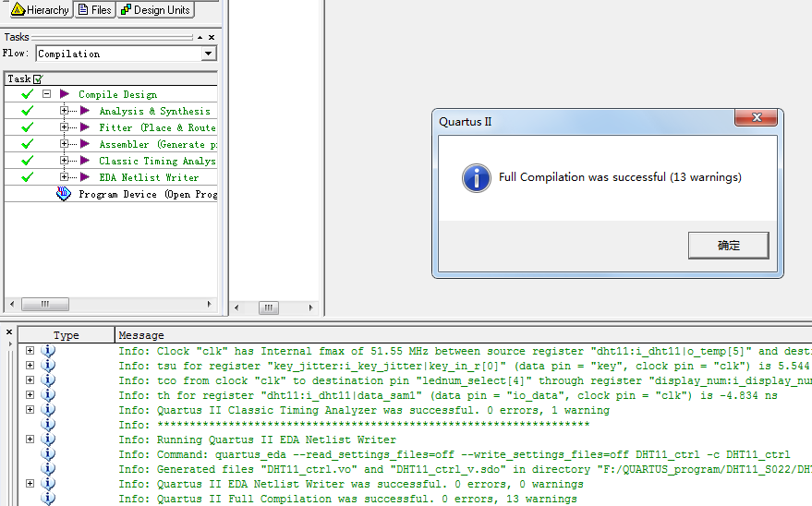This screenshot has height=506, width=812.
Task: Click the Tasks panel horizontal scrollbar thumb
Action: click(x=45, y=304)
